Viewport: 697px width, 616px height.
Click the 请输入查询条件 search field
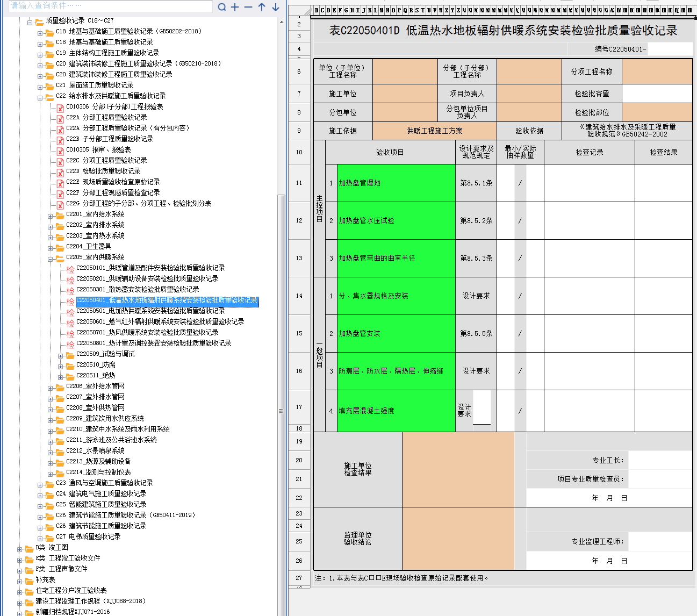(x=110, y=6)
